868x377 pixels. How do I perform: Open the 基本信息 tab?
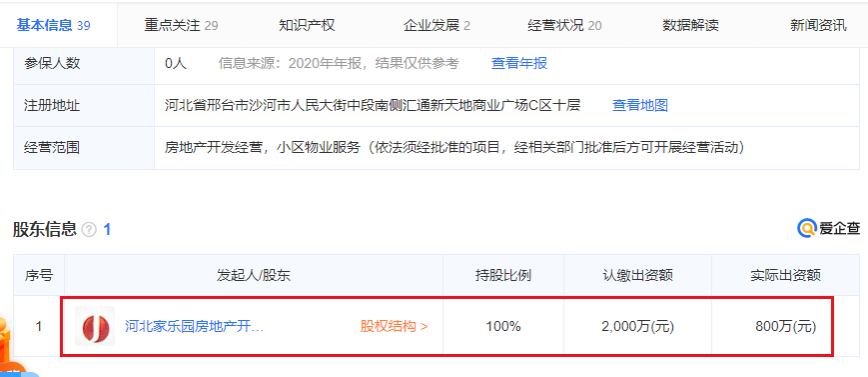(53, 25)
